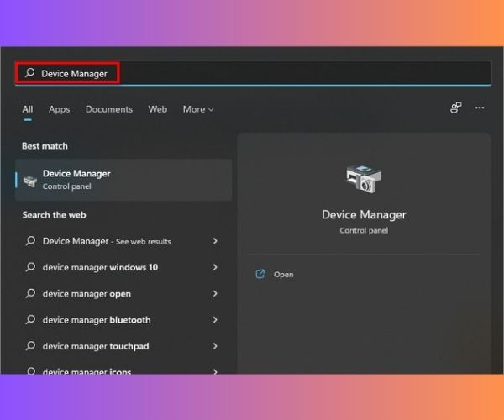Click the Open launch icon in preview pane

(x=260, y=274)
